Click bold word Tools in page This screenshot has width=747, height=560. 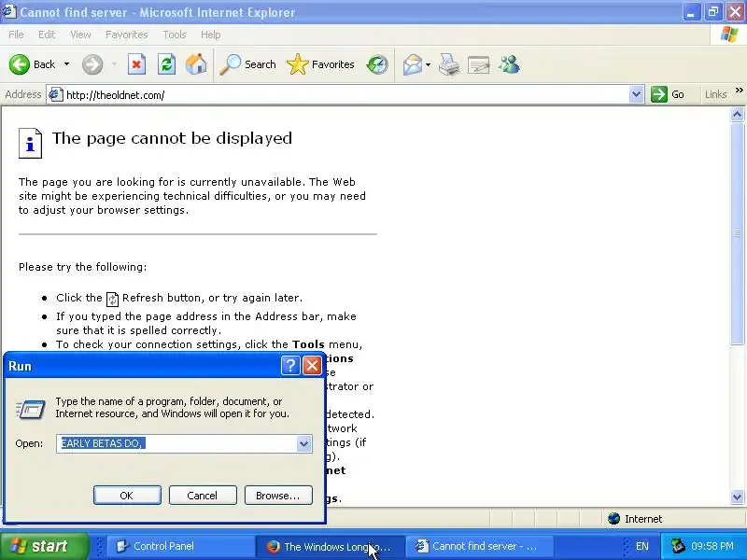coord(308,344)
